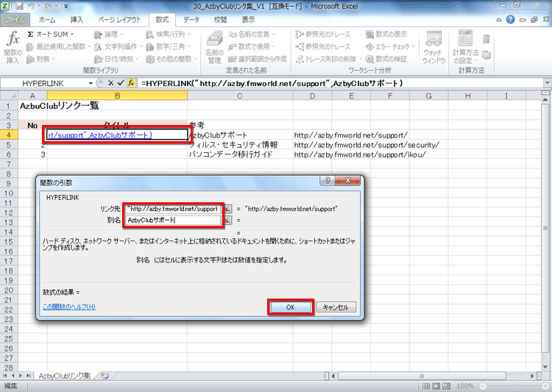
Task: Open 計算方法の設定 options
Action: coord(465,47)
